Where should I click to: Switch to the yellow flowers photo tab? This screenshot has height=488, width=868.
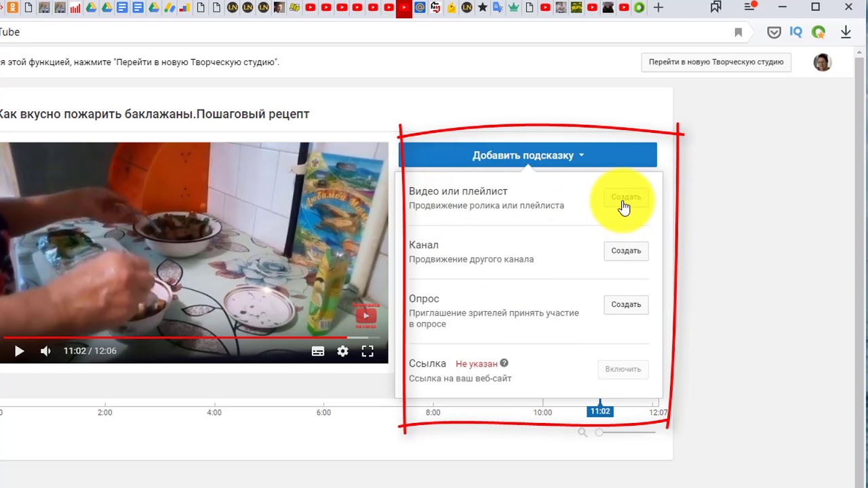[576, 7]
